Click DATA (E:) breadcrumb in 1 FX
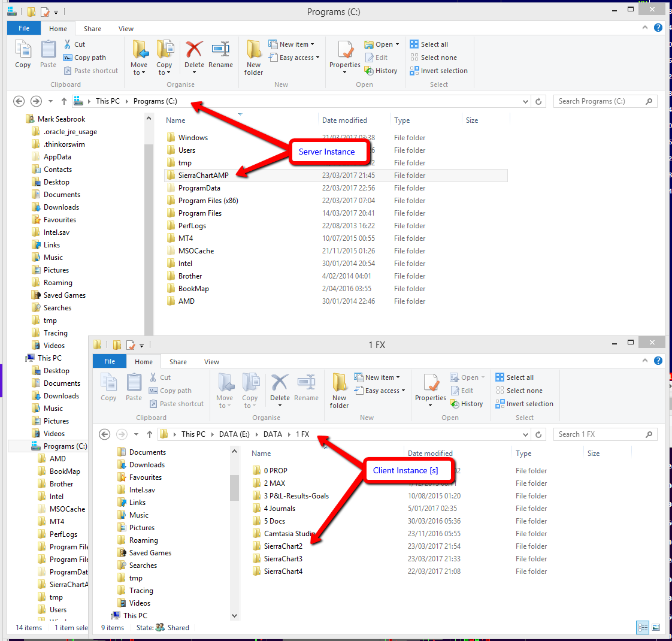Viewport: 672px width, 641px height. click(234, 434)
